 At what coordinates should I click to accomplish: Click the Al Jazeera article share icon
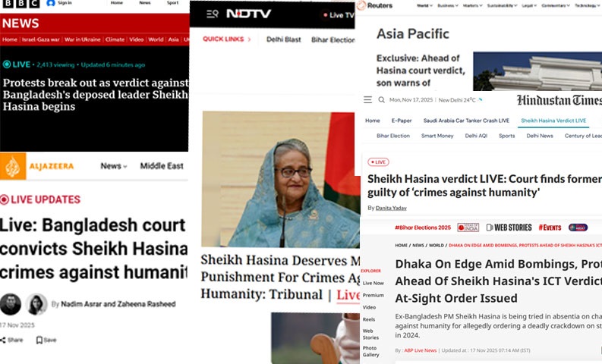point(3,340)
